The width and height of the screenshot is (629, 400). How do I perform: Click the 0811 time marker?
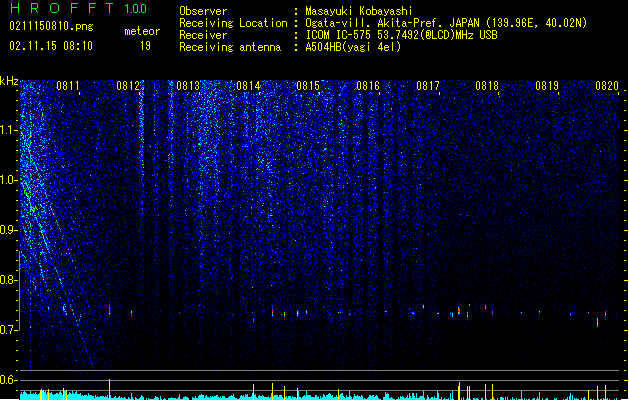tap(68, 86)
